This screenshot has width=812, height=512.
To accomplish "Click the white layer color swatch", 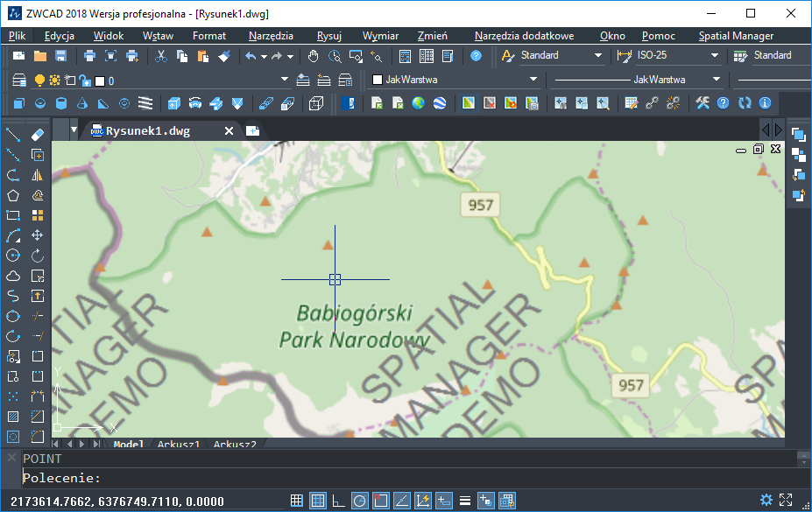I will [101, 81].
